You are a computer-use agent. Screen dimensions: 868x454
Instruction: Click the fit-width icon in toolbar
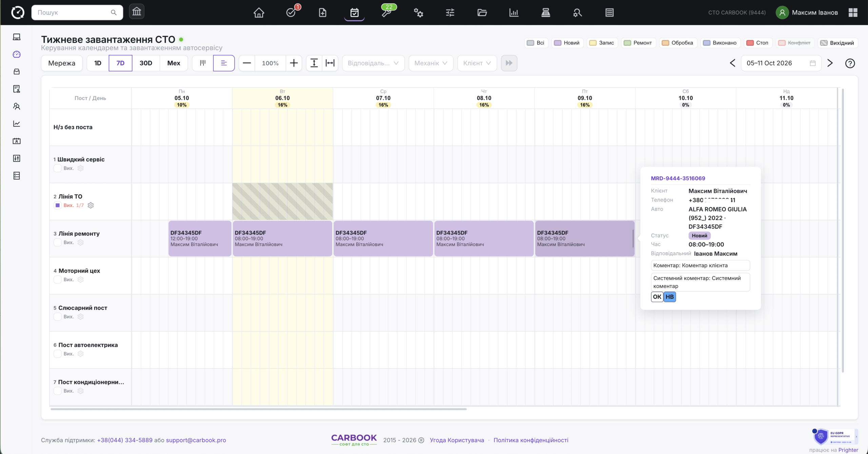point(330,63)
